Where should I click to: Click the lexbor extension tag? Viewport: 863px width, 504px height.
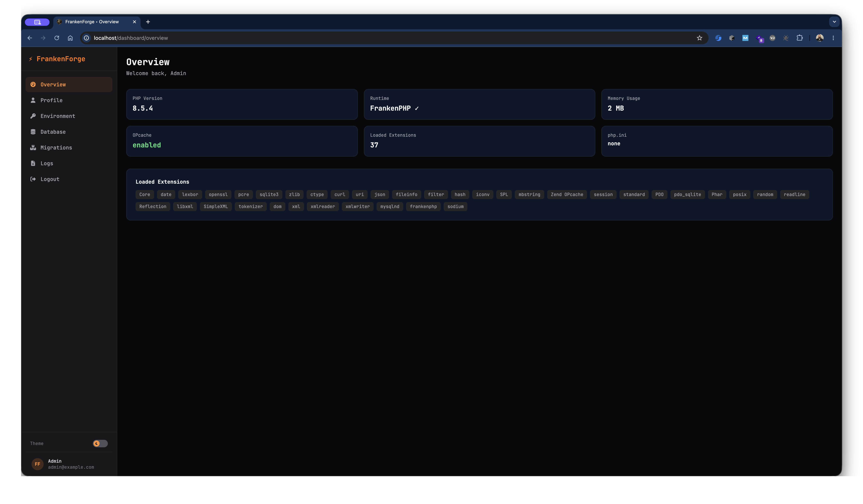[x=190, y=195]
